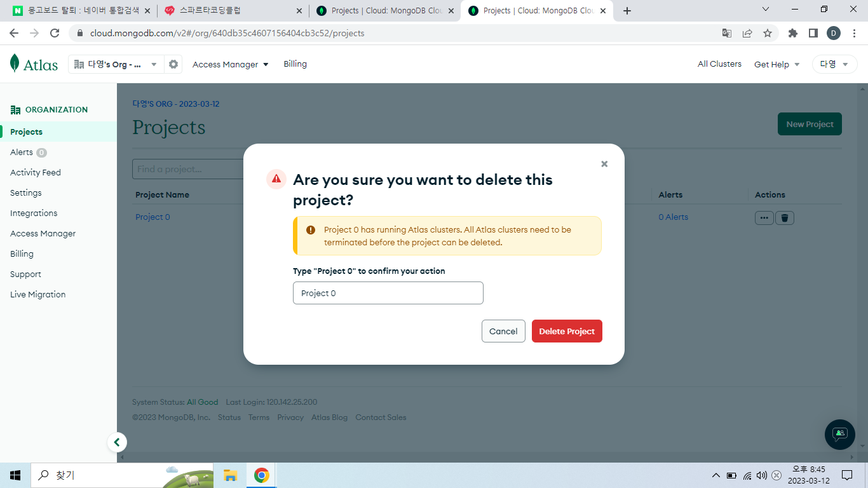Click the browser address bar
The image size is (868, 488).
[x=394, y=33]
